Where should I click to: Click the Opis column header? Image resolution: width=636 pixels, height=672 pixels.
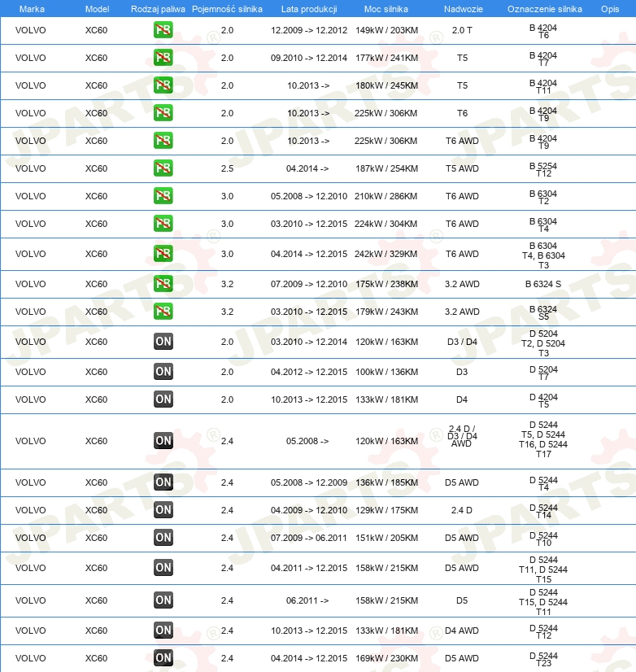610,9
